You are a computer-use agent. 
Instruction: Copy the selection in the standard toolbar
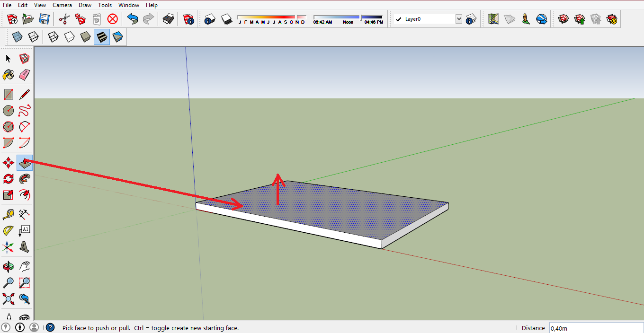(80, 19)
